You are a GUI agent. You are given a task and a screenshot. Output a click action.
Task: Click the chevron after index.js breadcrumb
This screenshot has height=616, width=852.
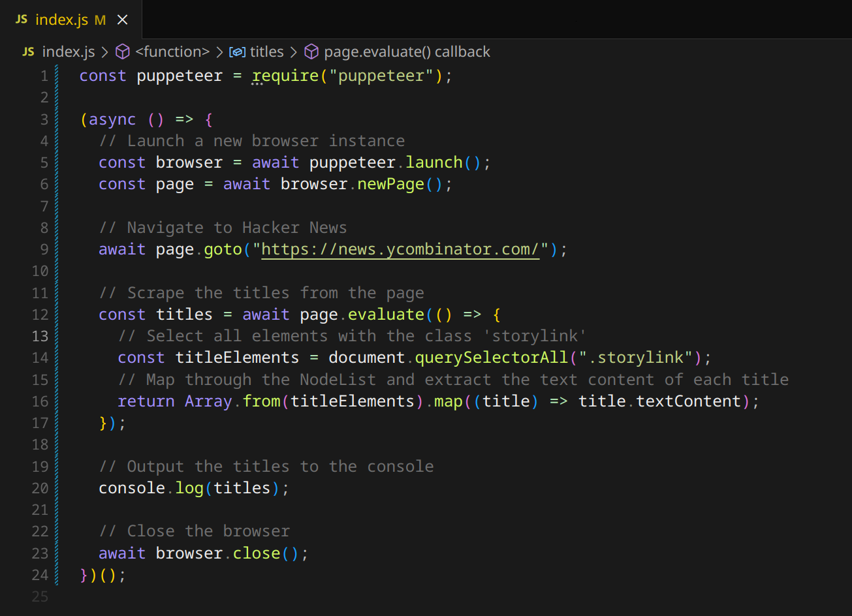pos(104,52)
